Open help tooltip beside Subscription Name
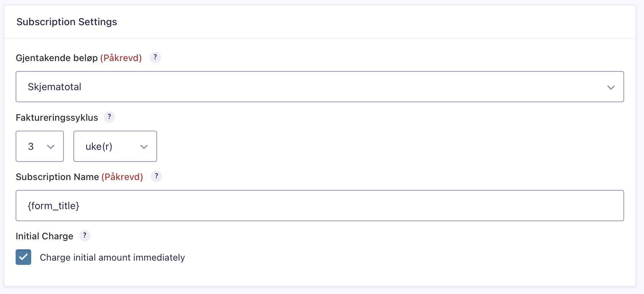This screenshot has width=644, height=294. tap(156, 176)
